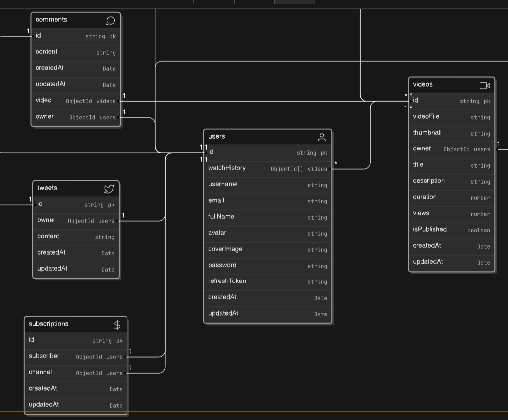Select the fullName field in users table
The image size is (508, 420).
[267, 217]
